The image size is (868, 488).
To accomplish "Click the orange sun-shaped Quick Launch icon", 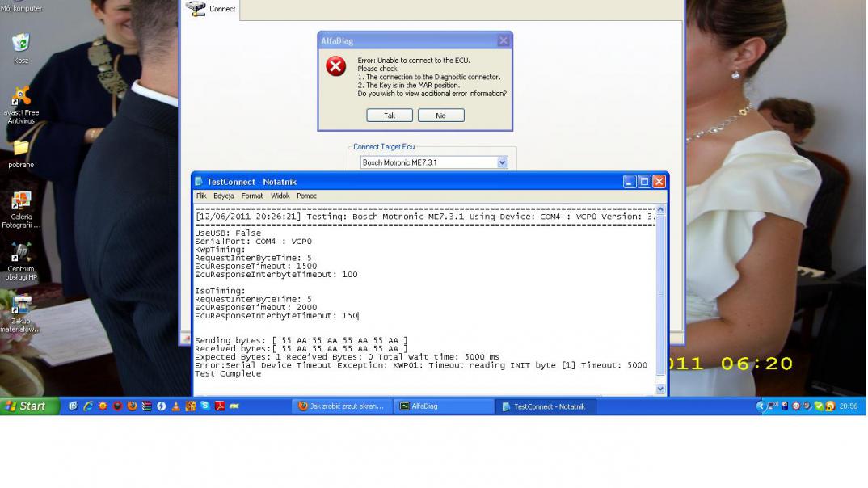I will pyautogui.click(x=103, y=406).
